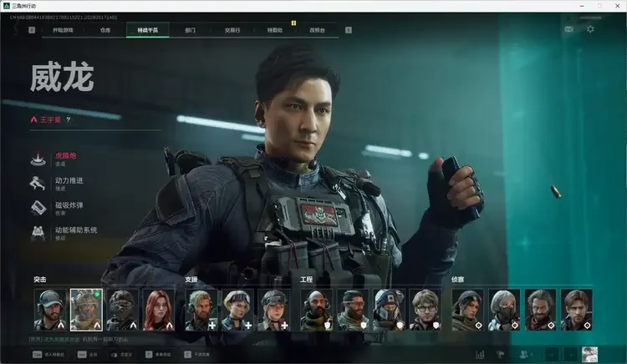627x364 pixels.
Task: Click the first empty squad slot
Action: point(552,355)
